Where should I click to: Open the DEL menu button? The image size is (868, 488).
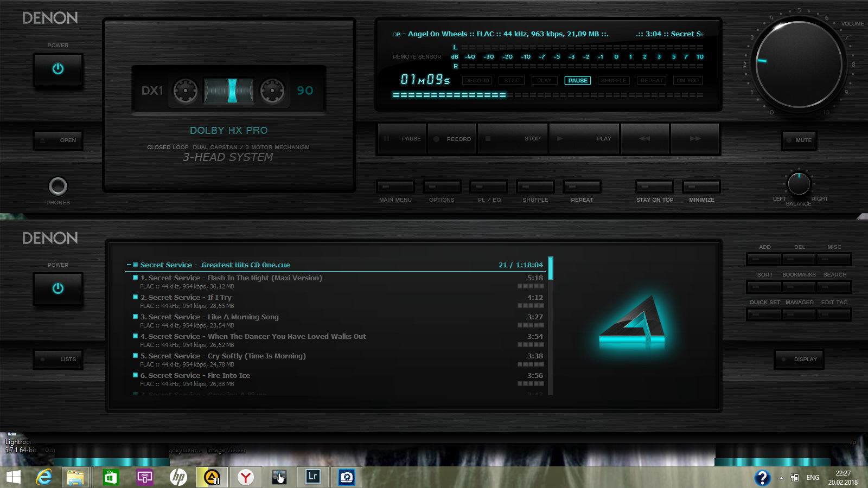pyautogui.click(x=799, y=259)
